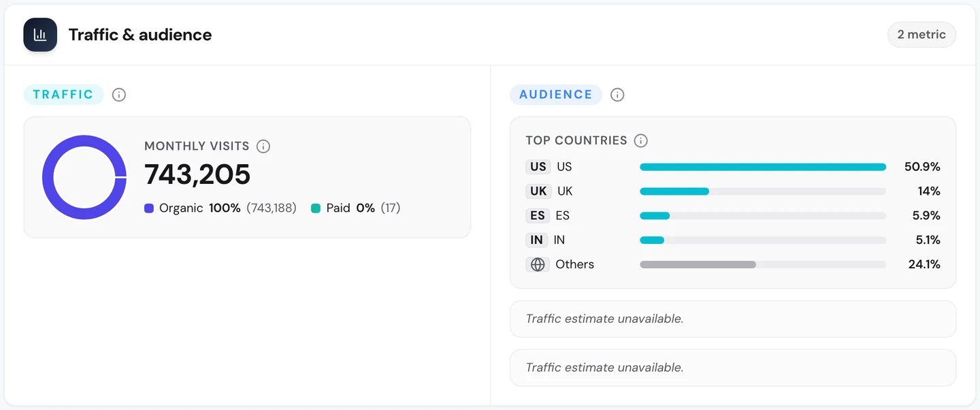Click the Organic 100% legend text

click(x=200, y=208)
